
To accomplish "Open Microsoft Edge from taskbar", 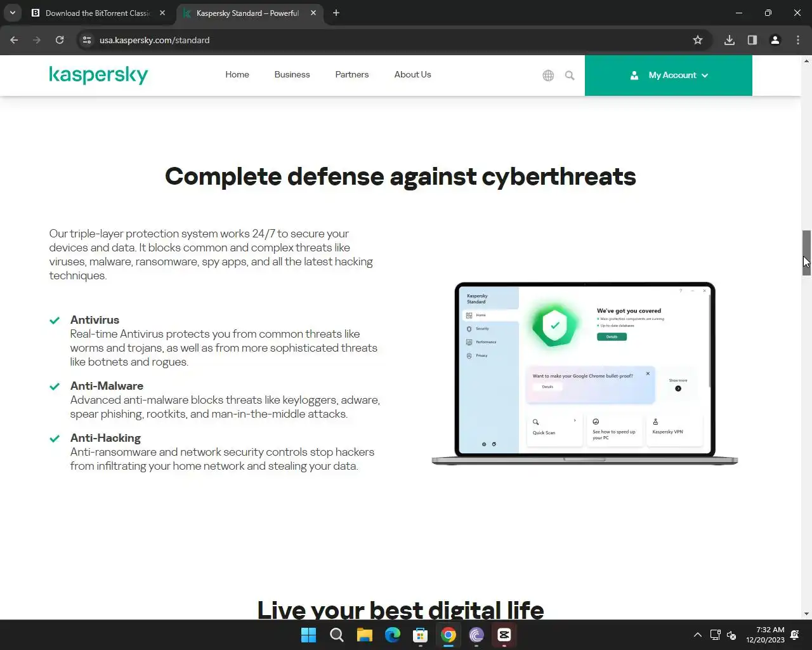I will (x=393, y=635).
